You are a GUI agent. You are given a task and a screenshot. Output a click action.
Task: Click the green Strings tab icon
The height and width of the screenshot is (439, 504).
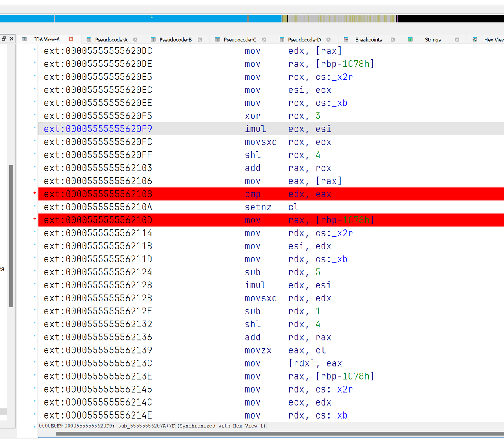[410, 39]
